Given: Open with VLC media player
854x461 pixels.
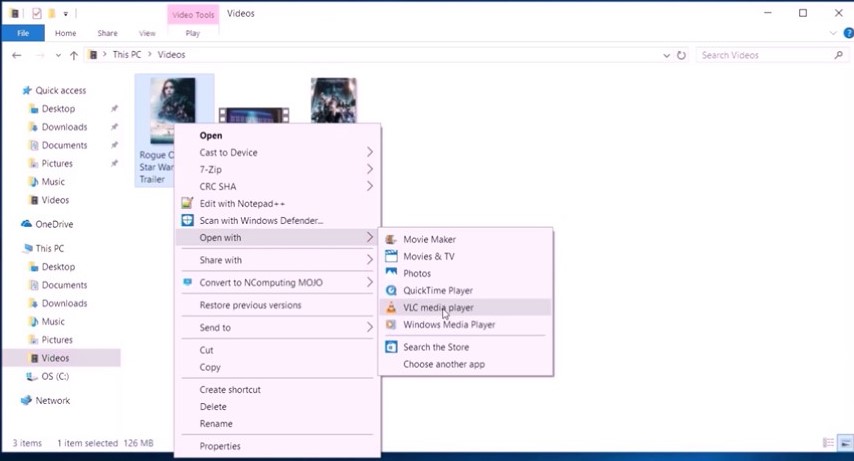Looking at the screenshot, I should point(465,307).
